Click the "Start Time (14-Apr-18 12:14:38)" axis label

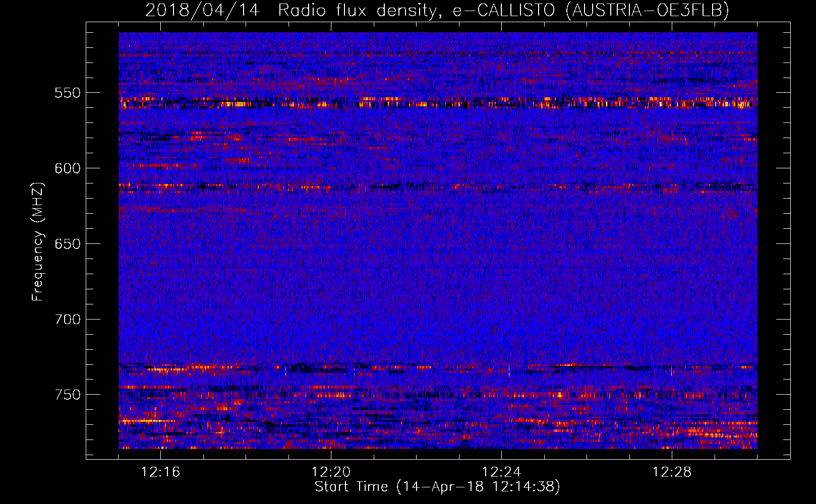click(x=438, y=487)
